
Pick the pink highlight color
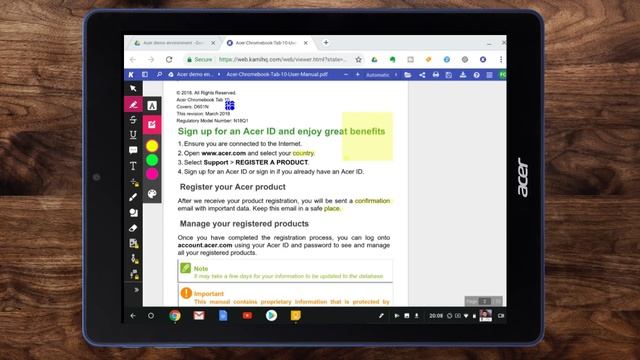point(152,174)
